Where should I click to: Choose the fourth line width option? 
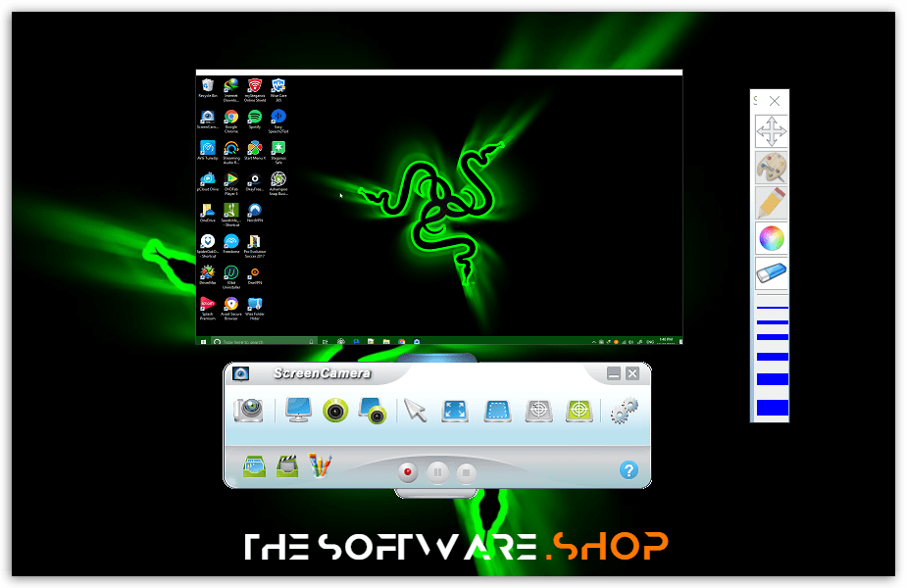(773, 357)
